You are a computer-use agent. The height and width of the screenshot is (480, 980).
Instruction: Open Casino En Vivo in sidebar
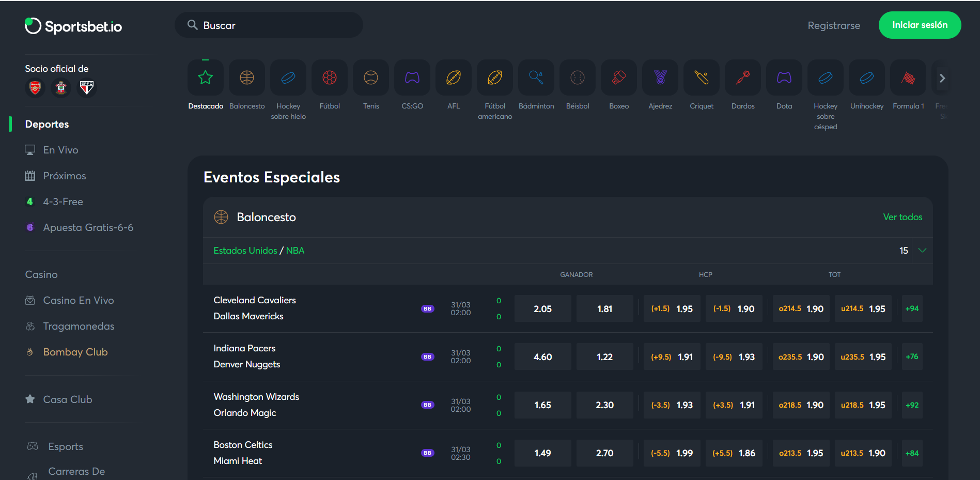click(70, 300)
